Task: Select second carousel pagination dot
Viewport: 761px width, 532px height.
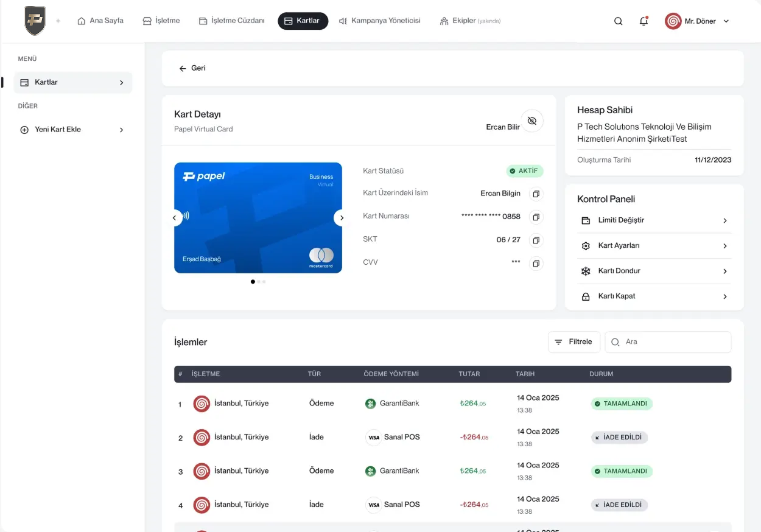Action: 258,282
